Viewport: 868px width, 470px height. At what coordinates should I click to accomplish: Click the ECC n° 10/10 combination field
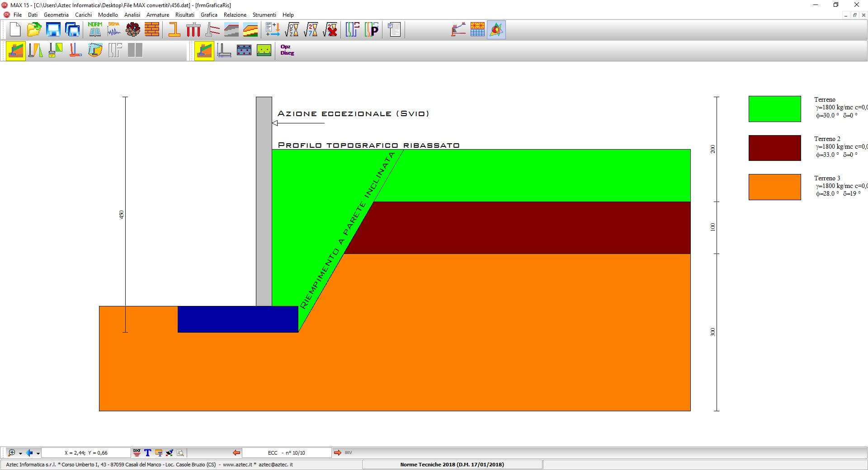coord(287,452)
